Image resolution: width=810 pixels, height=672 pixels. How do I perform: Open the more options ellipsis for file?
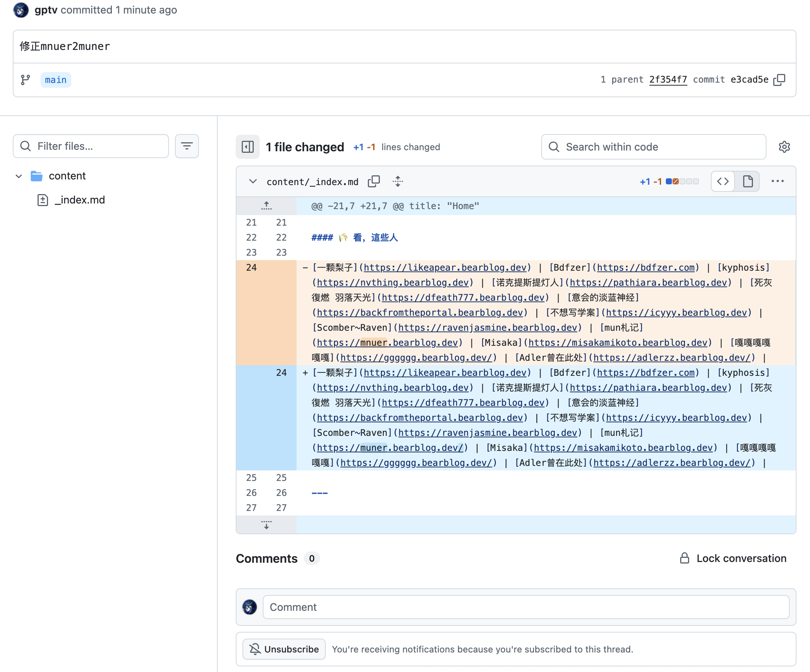coord(777,181)
